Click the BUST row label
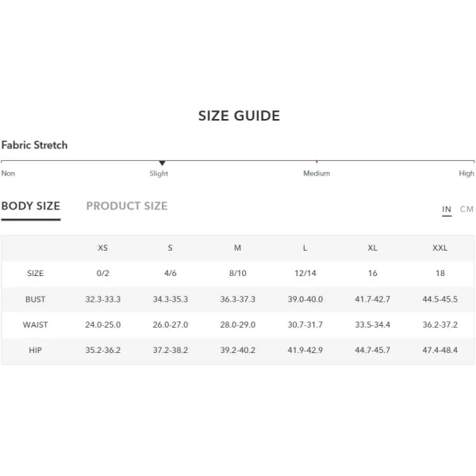The image size is (476, 476). [x=35, y=299]
